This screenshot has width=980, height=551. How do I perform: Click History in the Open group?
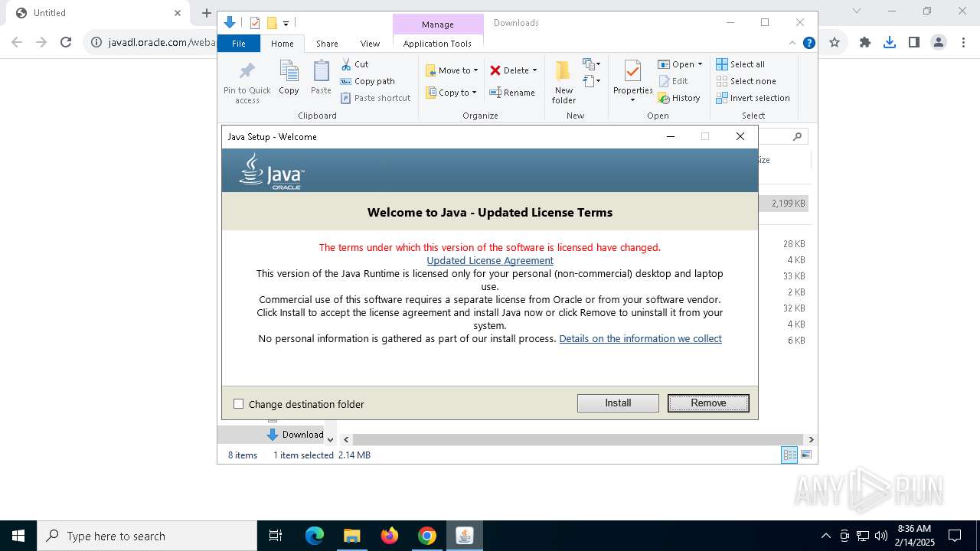[x=679, y=98]
